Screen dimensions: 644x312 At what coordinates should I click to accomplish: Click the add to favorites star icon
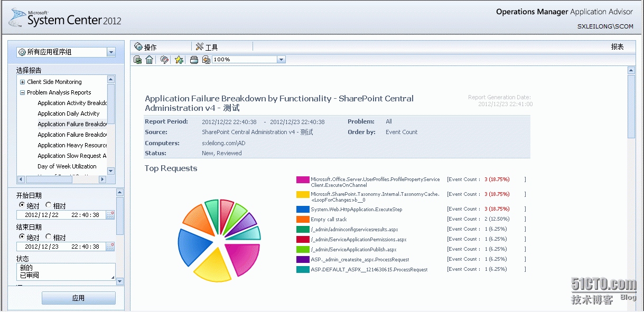[179, 60]
